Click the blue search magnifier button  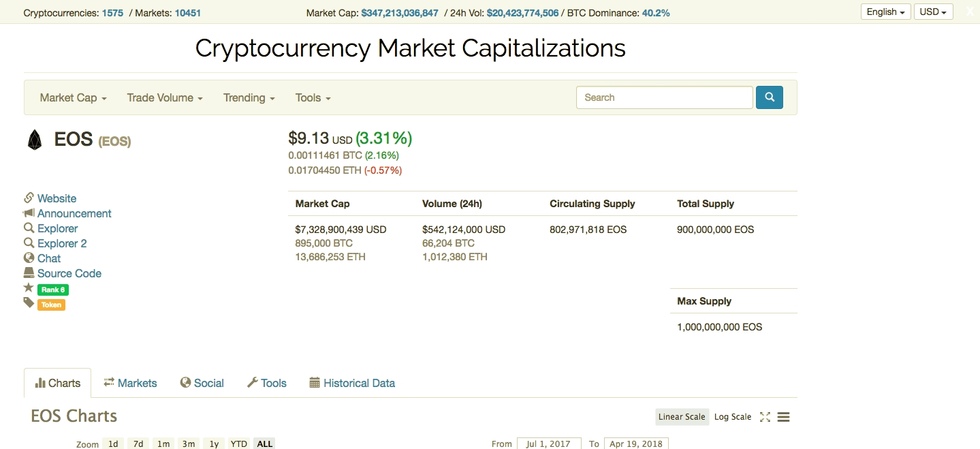point(770,97)
